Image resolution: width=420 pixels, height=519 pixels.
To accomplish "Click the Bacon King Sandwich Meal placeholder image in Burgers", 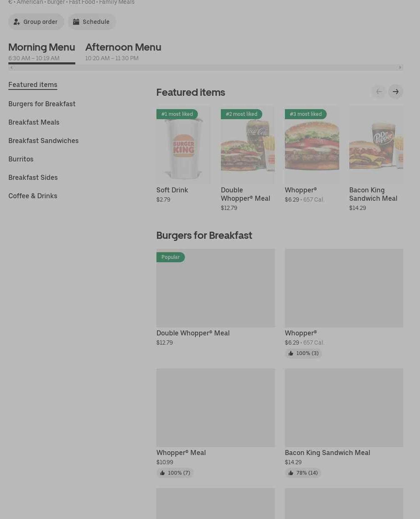I will [344, 408].
